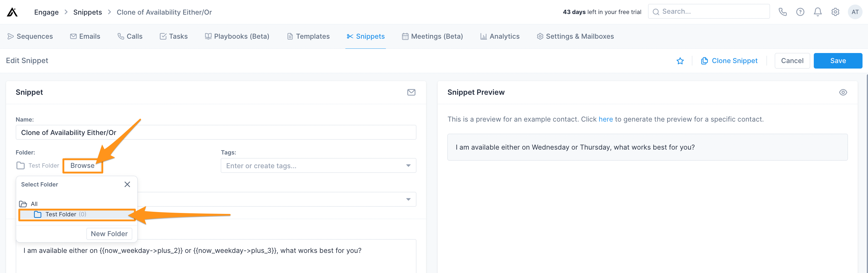The height and width of the screenshot is (273, 868).
Task: Go to the Sequences tab
Action: tap(30, 36)
